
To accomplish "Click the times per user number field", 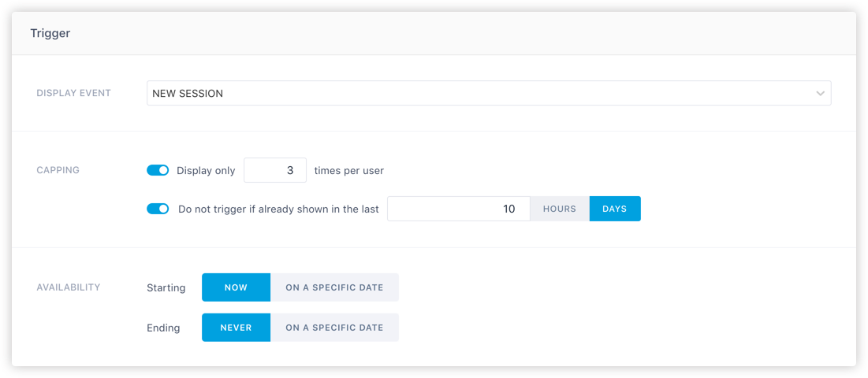I will point(275,170).
